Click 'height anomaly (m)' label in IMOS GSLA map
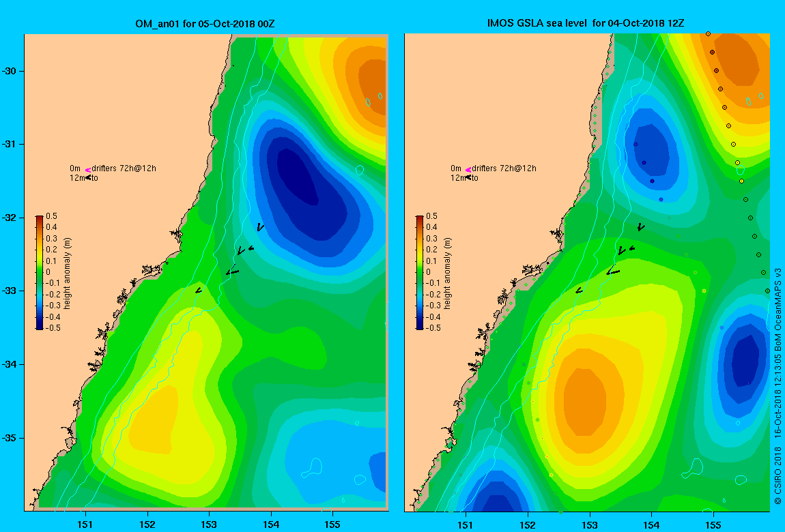785x532 pixels. [448, 273]
